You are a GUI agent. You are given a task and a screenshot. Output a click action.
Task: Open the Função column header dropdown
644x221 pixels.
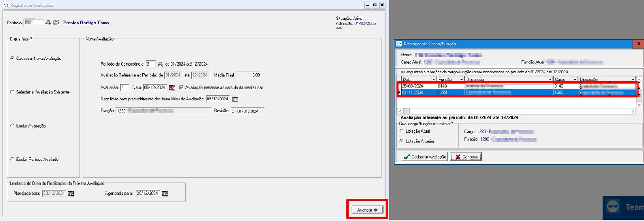coord(461,80)
